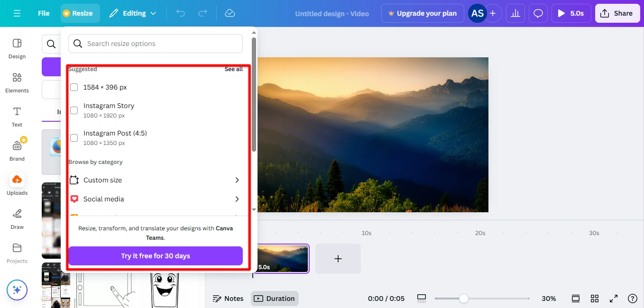The image size is (644, 308).
Task: Open the help question mark icon
Action: (x=632, y=299)
